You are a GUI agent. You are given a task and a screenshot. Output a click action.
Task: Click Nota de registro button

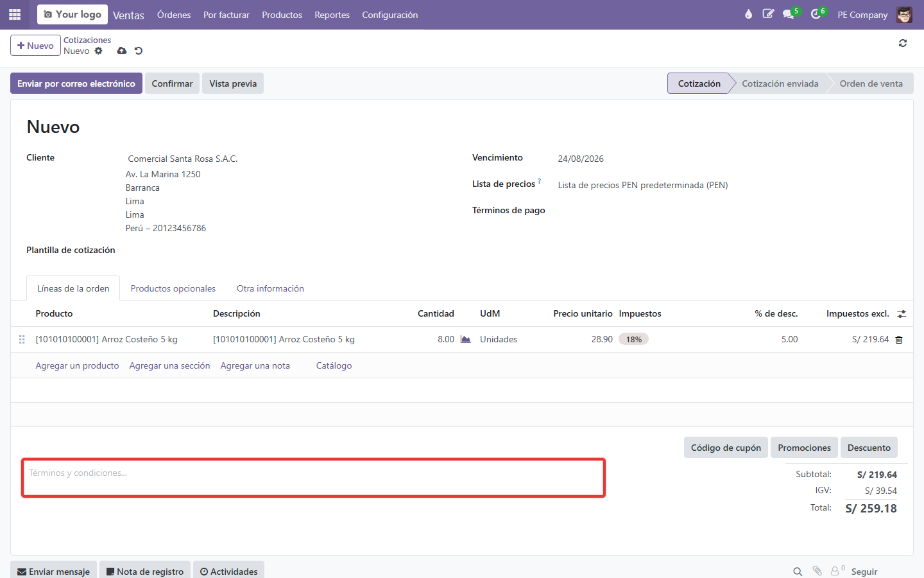point(145,571)
